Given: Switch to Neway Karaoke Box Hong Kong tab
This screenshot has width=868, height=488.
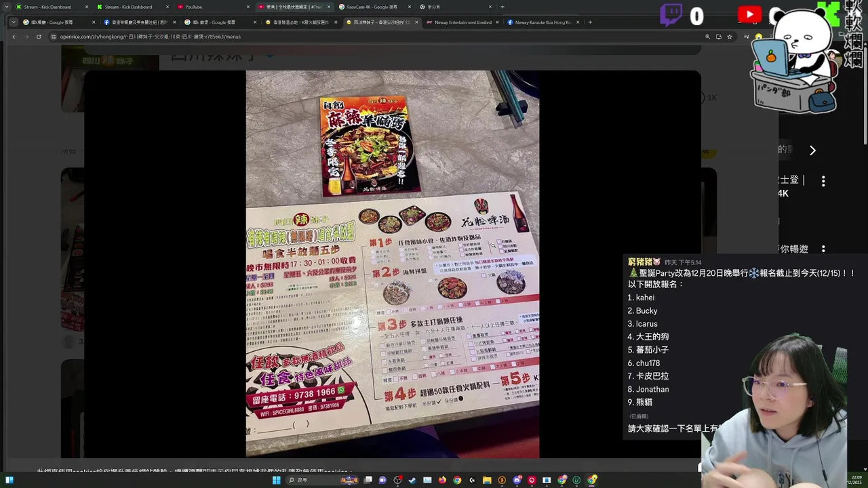Looking at the screenshot, I should pos(543,22).
